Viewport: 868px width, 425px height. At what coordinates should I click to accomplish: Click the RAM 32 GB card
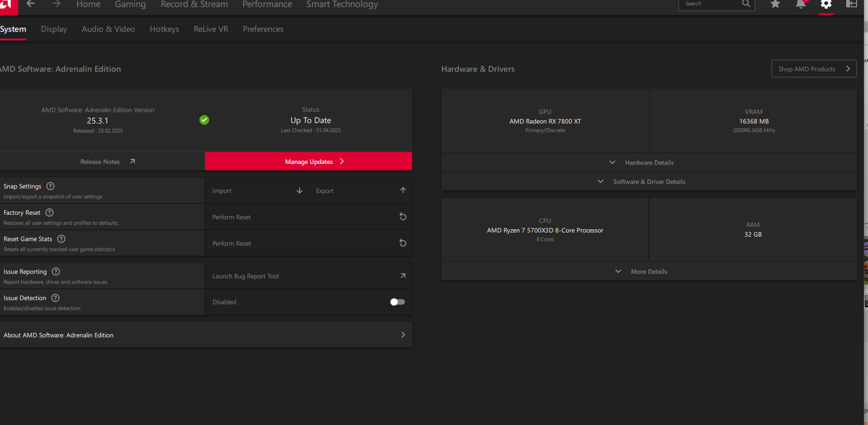753,230
